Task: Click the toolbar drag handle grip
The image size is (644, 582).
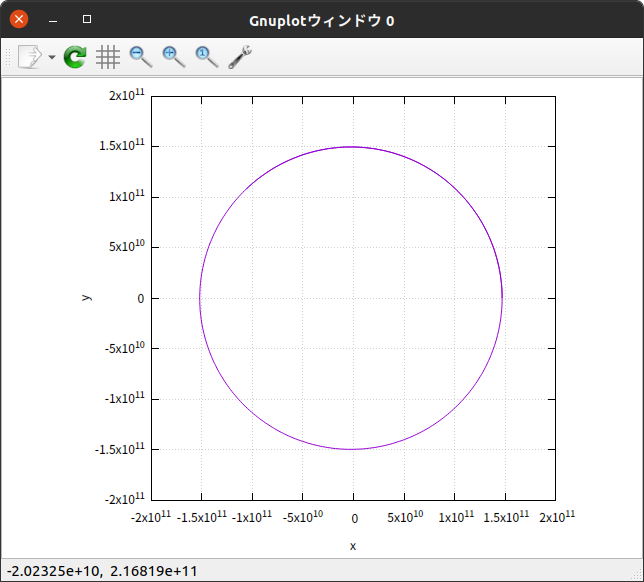Action: click(8, 57)
